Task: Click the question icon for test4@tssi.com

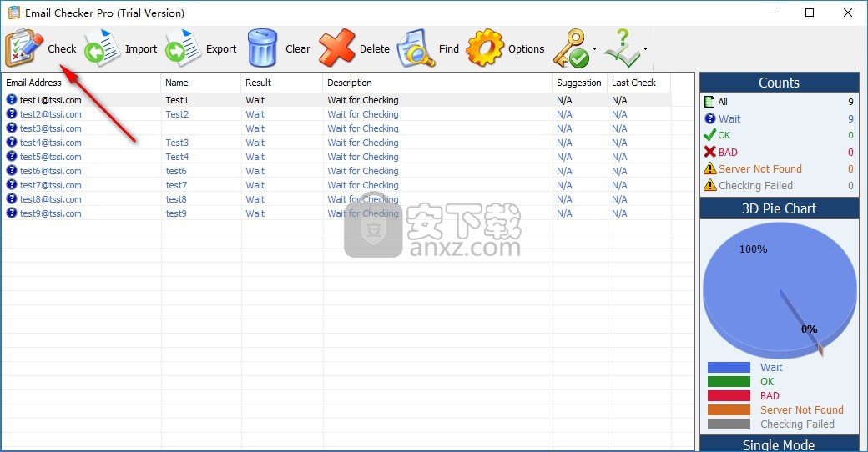Action: (12, 142)
